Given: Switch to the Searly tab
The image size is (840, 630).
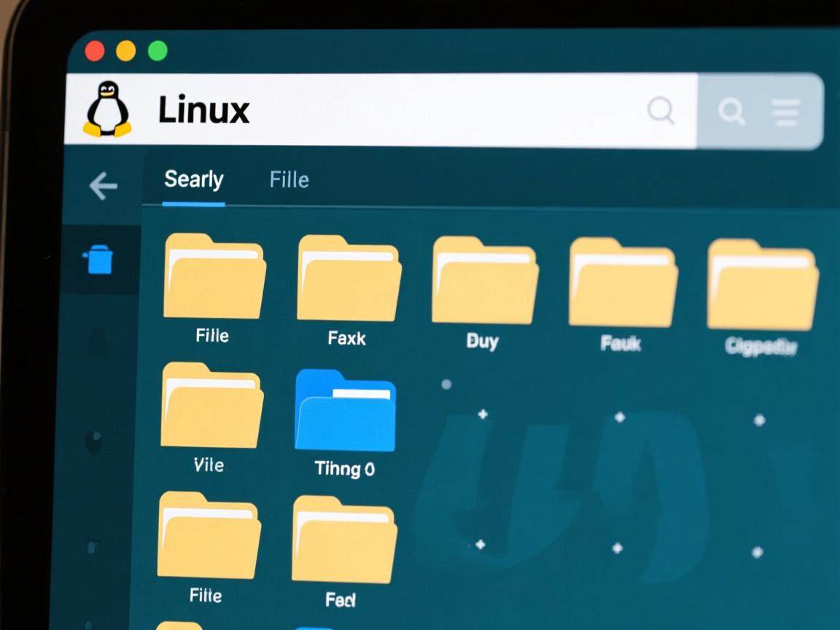Looking at the screenshot, I should click(193, 180).
